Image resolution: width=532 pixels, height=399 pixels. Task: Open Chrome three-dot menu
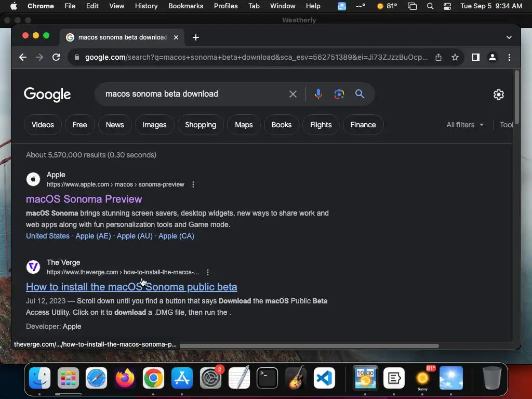click(x=509, y=57)
